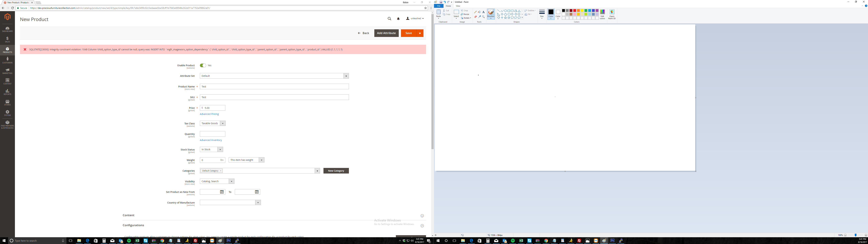Open the Advanced Inventory link
This screenshot has height=244, width=868.
coord(211,140)
